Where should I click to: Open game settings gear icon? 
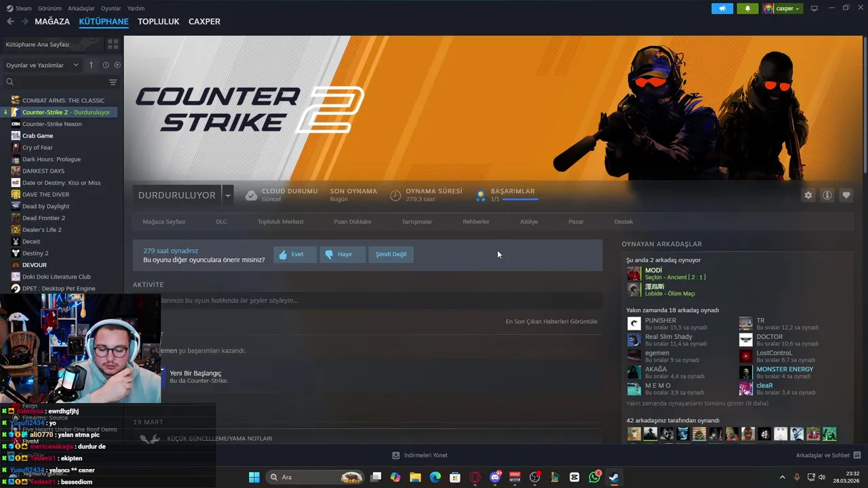(808, 195)
